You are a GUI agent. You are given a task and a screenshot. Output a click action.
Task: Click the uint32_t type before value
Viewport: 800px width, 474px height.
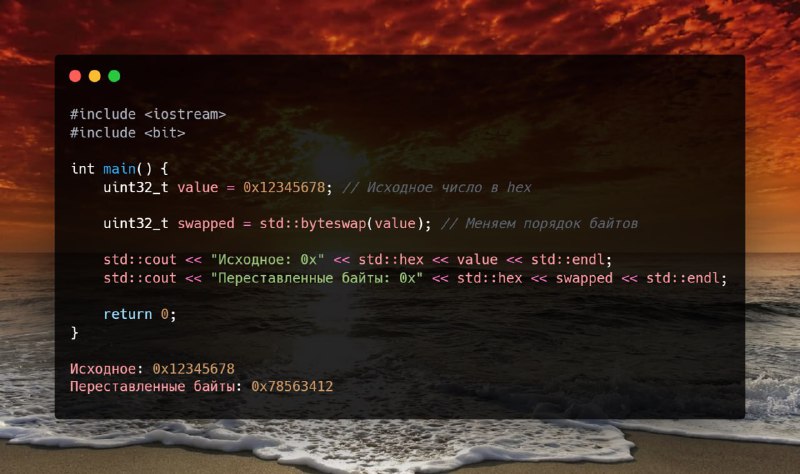(136, 187)
